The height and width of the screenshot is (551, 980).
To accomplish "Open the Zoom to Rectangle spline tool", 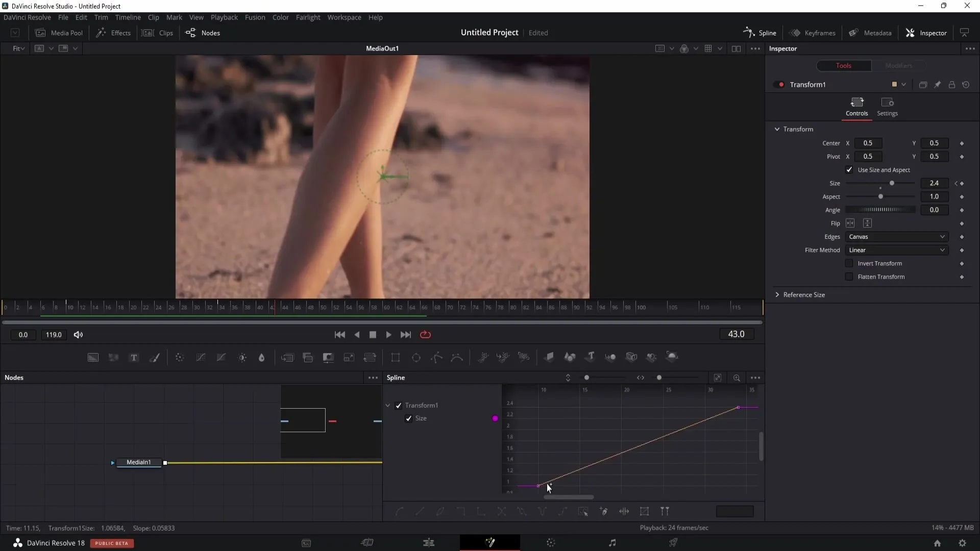I will click(737, 378).
